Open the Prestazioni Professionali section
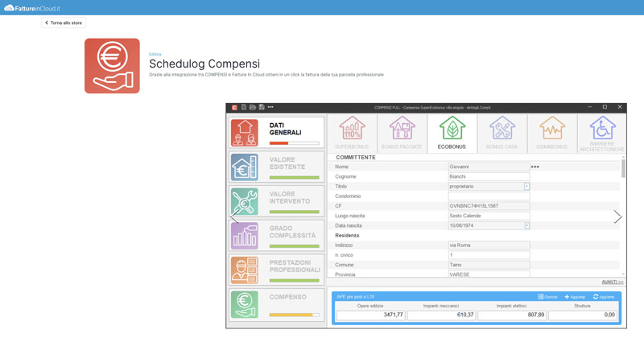The image size is (644, 338). pos(276,270)
